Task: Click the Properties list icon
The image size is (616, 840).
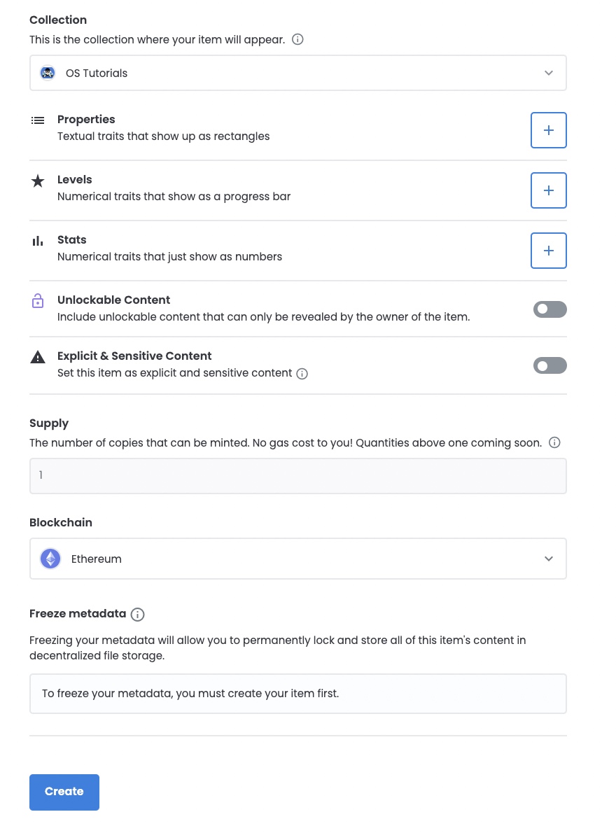Action: [38, 120]
